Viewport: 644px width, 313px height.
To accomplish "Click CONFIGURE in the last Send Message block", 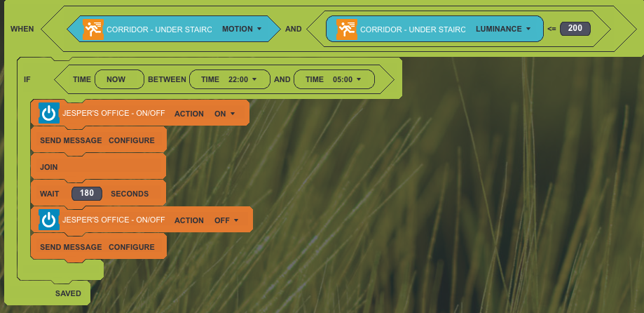I will (x=131, y=247).
